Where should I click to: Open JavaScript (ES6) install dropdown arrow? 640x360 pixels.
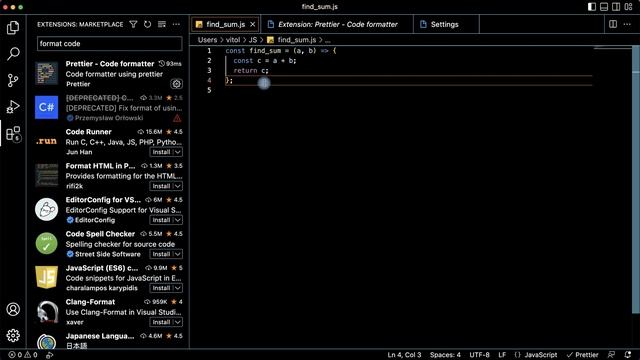coord(178,288)
